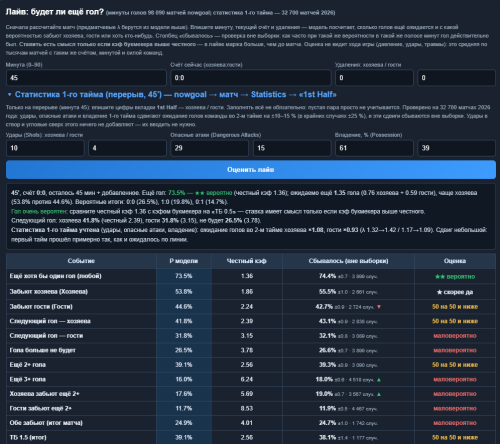
Task: Click the fair odds value 8.53
Action: coord(247,408)
